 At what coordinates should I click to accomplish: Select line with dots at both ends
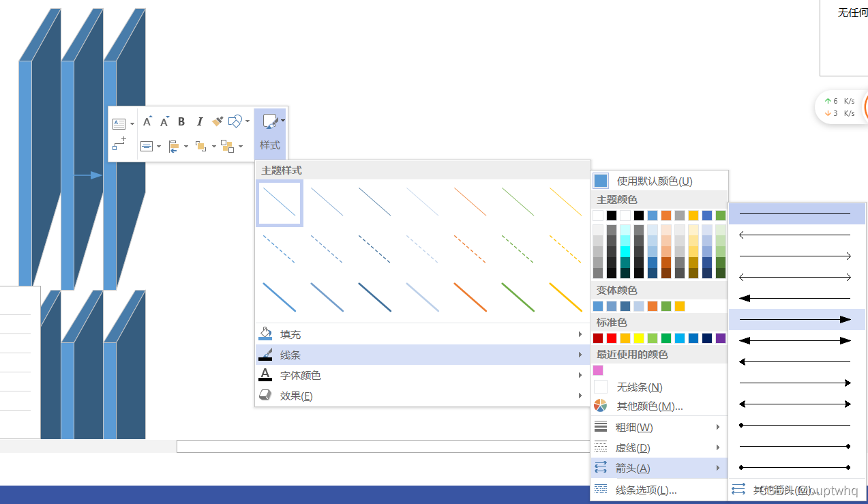point(796,467)
